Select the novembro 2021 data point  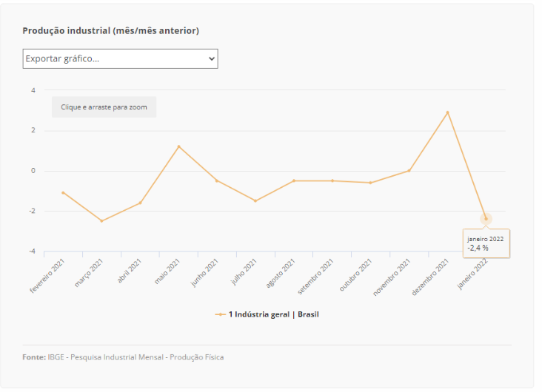(x=409, y=171)
